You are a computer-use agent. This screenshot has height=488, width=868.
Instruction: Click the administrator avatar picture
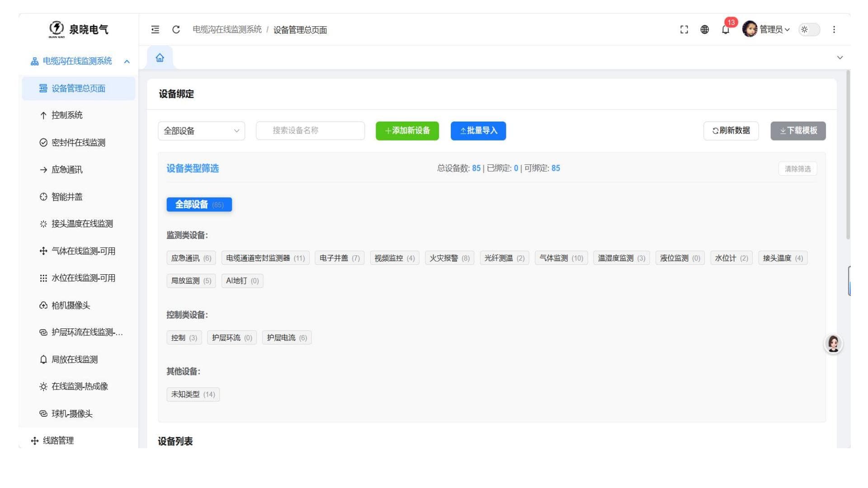[x=750, y=29]
